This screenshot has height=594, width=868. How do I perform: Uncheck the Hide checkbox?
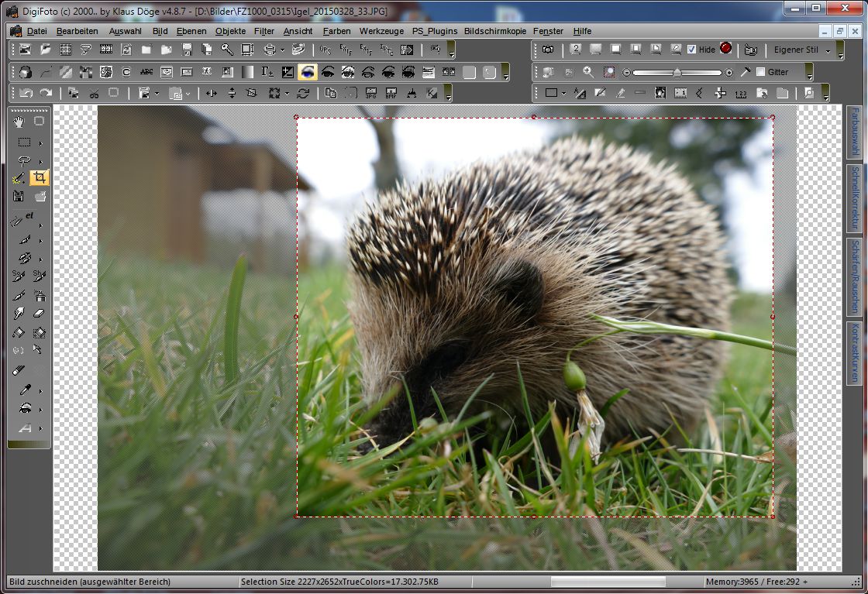click(x=691, y=50)
